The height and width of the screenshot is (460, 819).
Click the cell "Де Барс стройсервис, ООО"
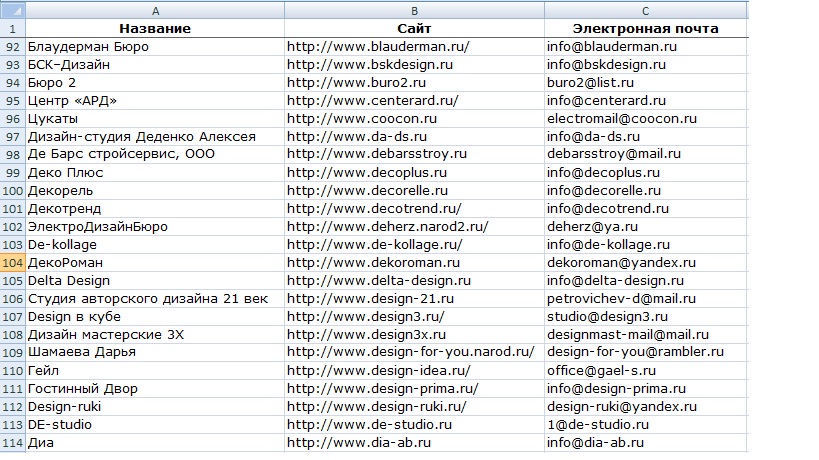pos(121,154)
